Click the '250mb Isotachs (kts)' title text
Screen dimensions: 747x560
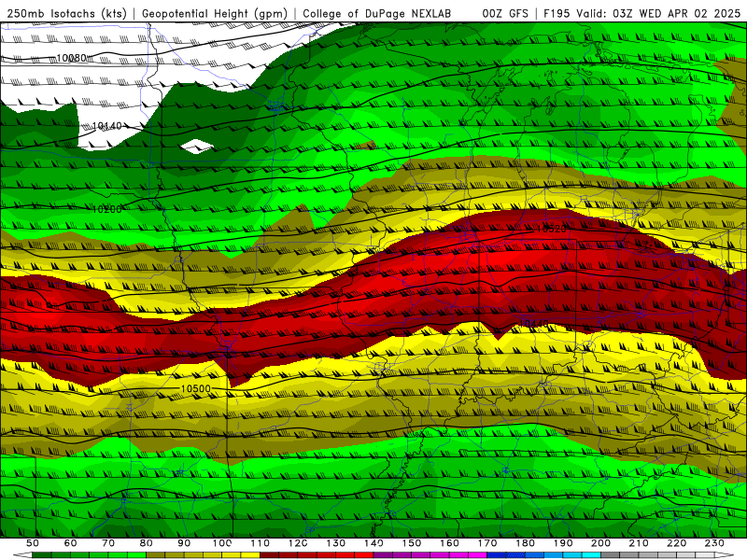[x=66, y=13]
